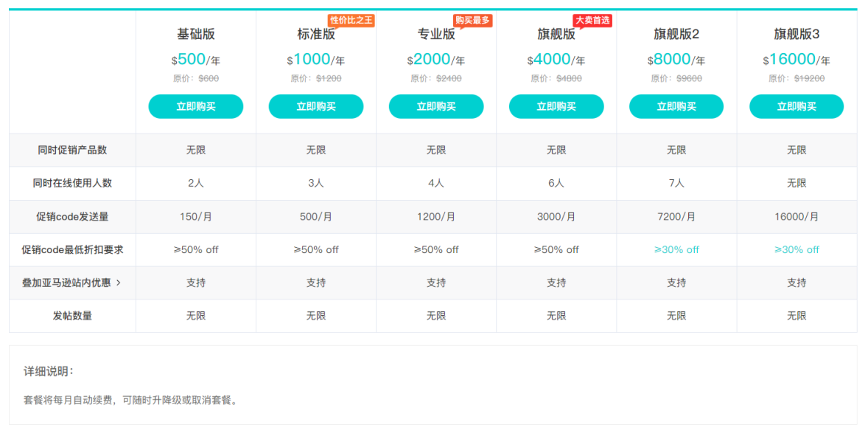The height and width of the screenshot is (433, 868).
Task: Purchase the 旗舰版3 $16000 plan
Action: coord(797,106)
